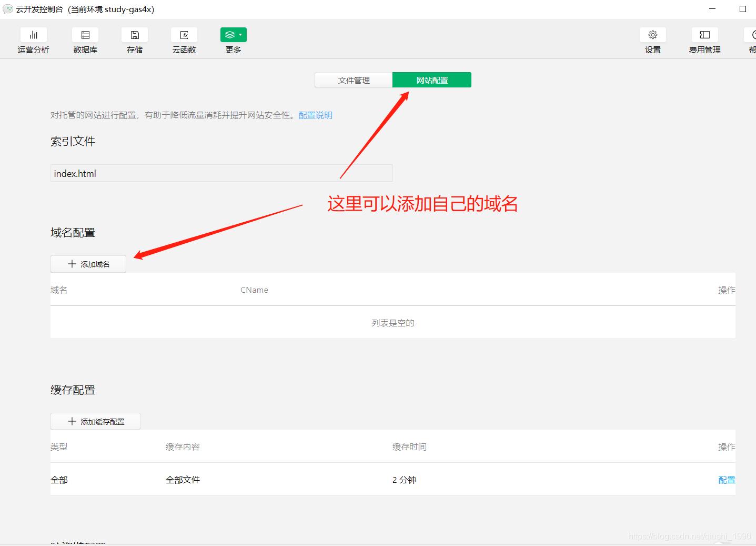This screenshot has width=756, height=546.
Task: Click plus icon in 添加域名 button
Action: tap(72, 264)
